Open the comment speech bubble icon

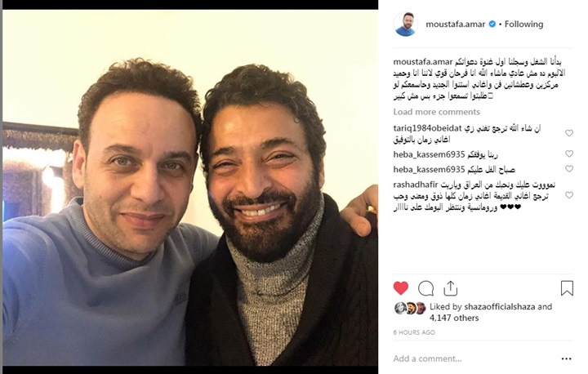(425, 288)
